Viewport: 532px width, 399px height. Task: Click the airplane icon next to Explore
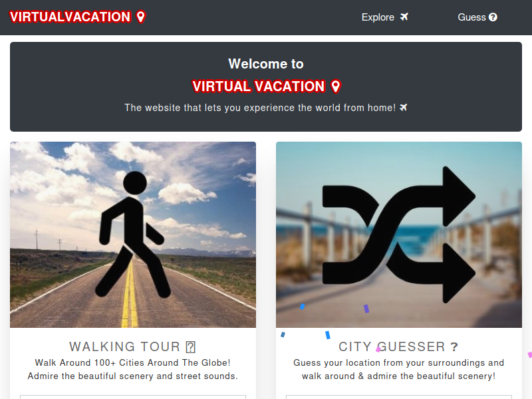tap(404, 17)
